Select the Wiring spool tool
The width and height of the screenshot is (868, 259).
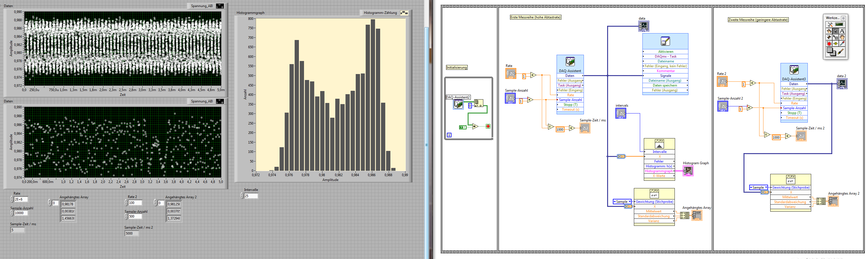pyautogui.click(x=829, y=37)
